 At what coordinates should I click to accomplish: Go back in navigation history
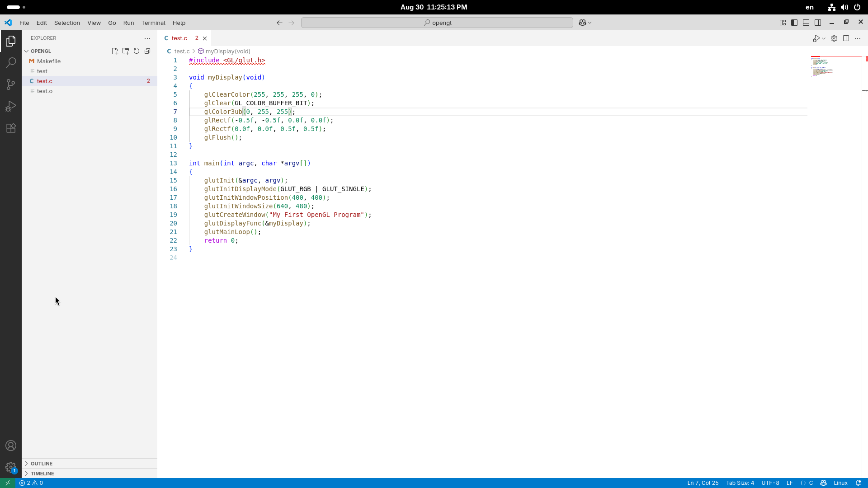point(279,23)
